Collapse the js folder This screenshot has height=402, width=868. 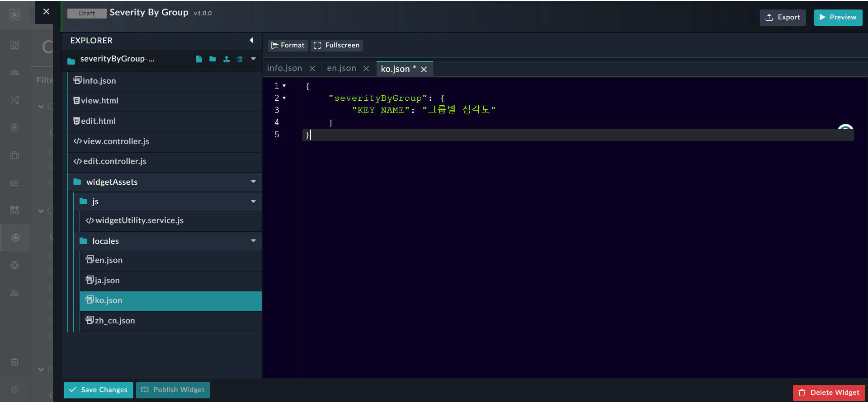(x=253, y=201)
